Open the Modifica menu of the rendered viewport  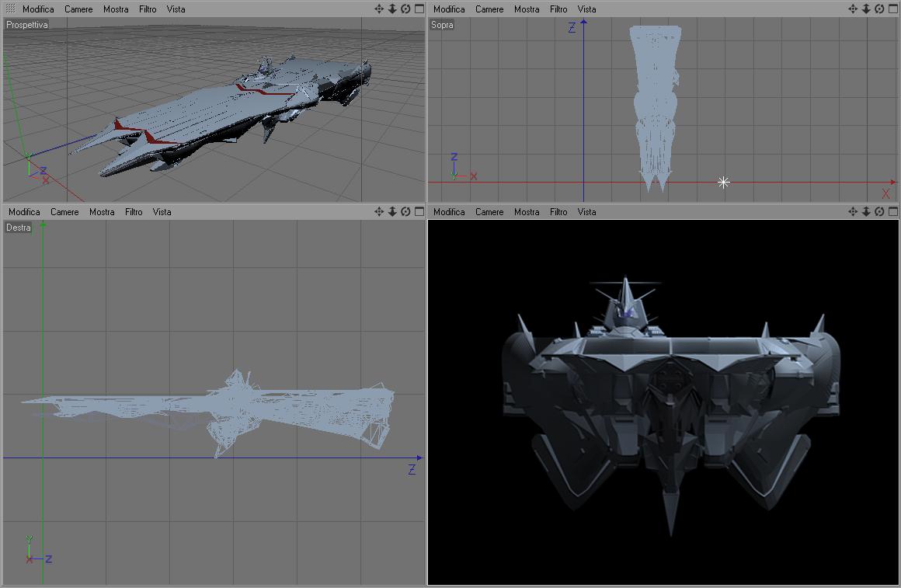tap(449, 212)
